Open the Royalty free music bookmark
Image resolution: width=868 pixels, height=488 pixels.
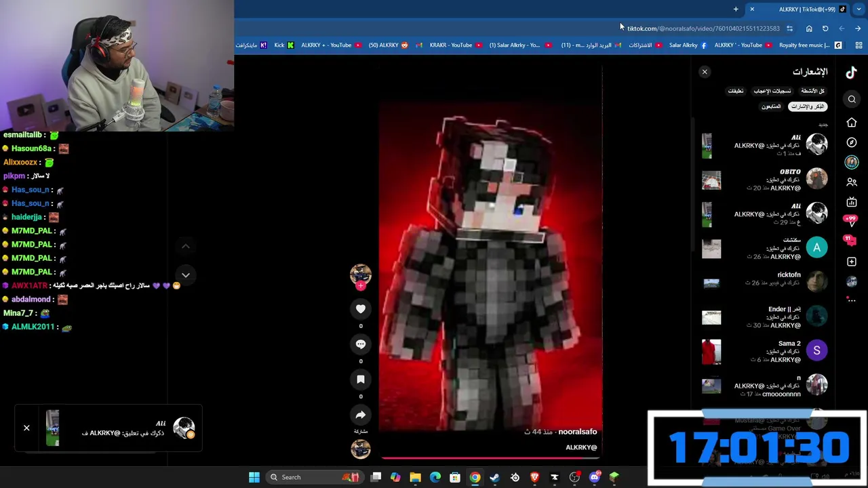pos(810,45)
